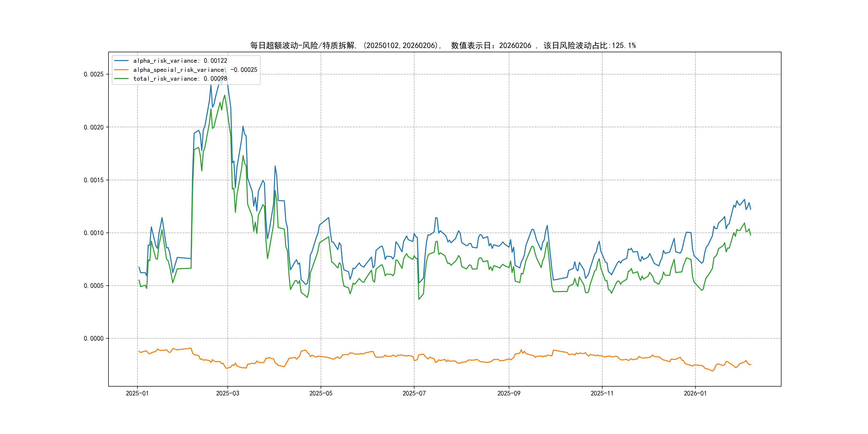Click the 2025-01 x-axis label

coord(137,393)
